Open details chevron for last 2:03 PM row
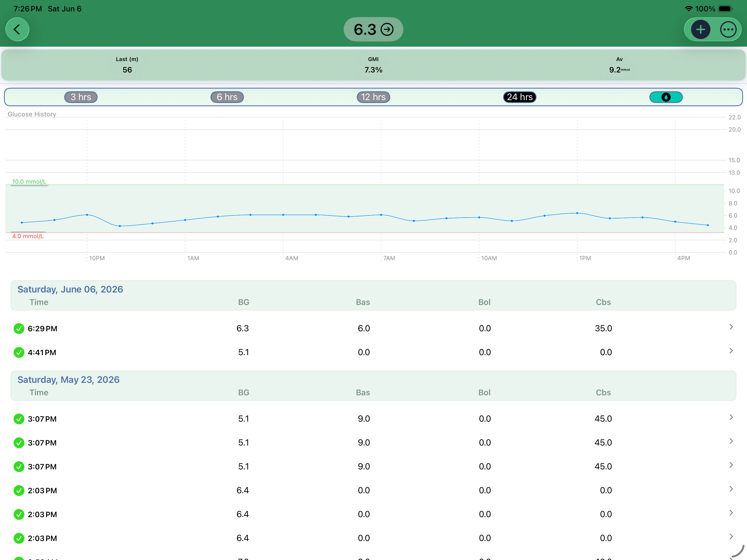 (x=731, y=537)
